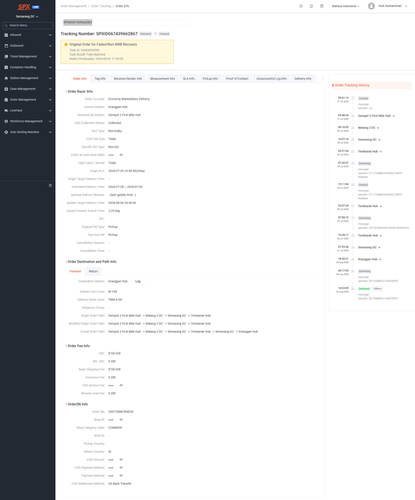Show the hidden Shop ID
Viewport: 415px width, 500px height.
[121, 420]
